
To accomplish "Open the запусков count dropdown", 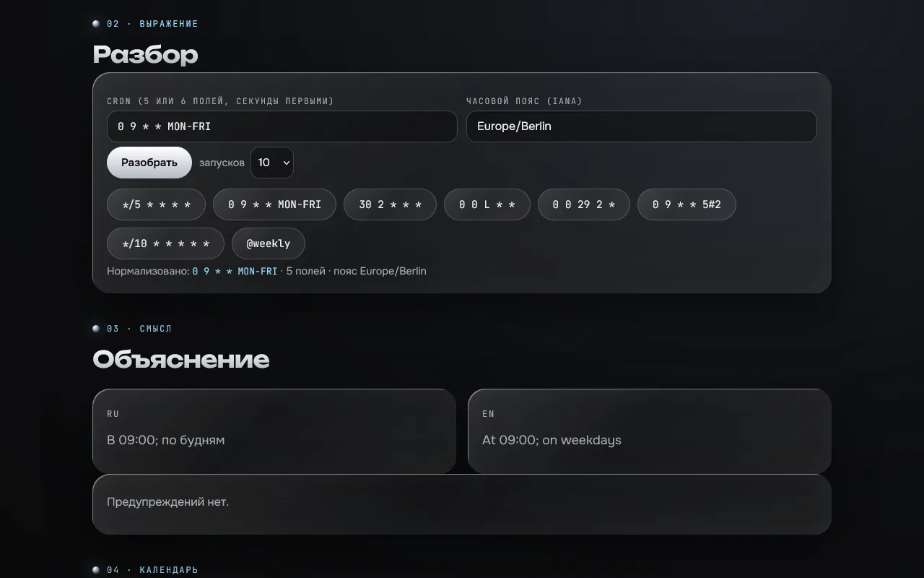I will pyautogui.click(x=272, y=163).
